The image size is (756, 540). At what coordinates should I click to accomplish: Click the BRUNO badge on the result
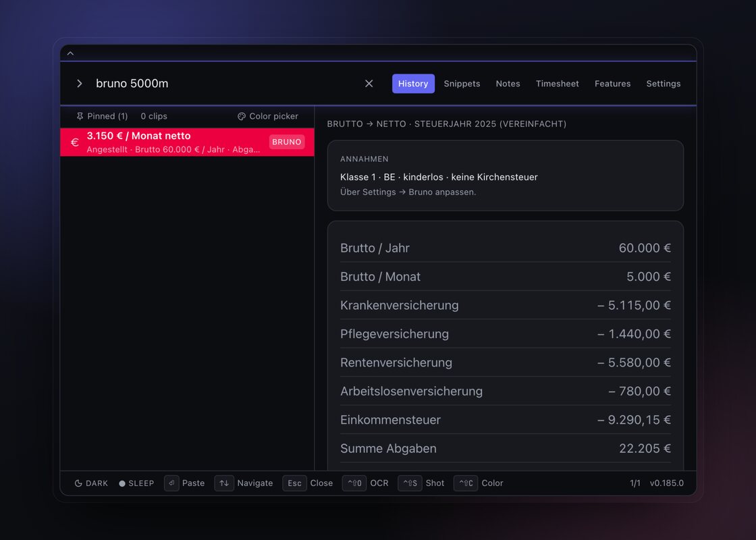286,142
